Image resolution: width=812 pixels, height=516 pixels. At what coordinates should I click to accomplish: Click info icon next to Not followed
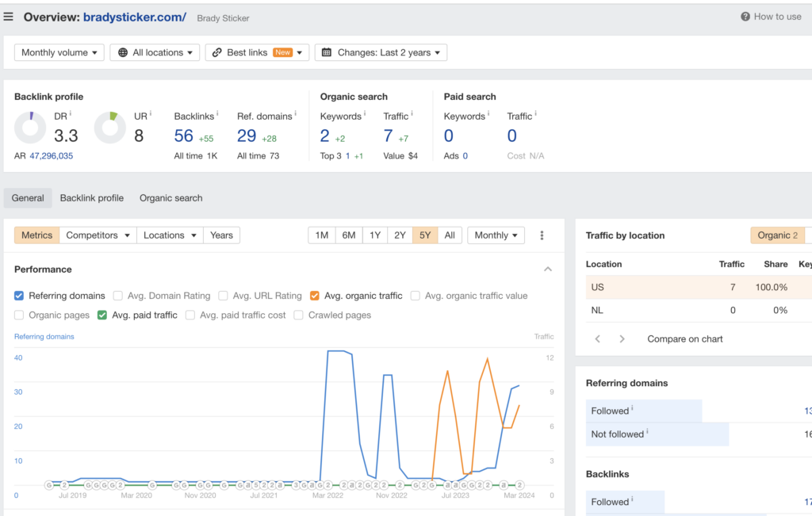pyautogui.click(x=647, y=431)
